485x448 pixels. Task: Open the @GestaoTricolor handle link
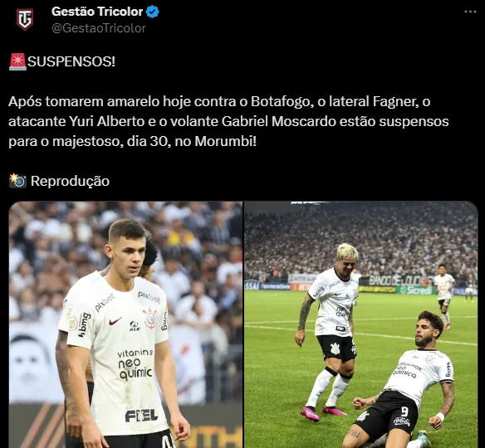tap(99, 28)
